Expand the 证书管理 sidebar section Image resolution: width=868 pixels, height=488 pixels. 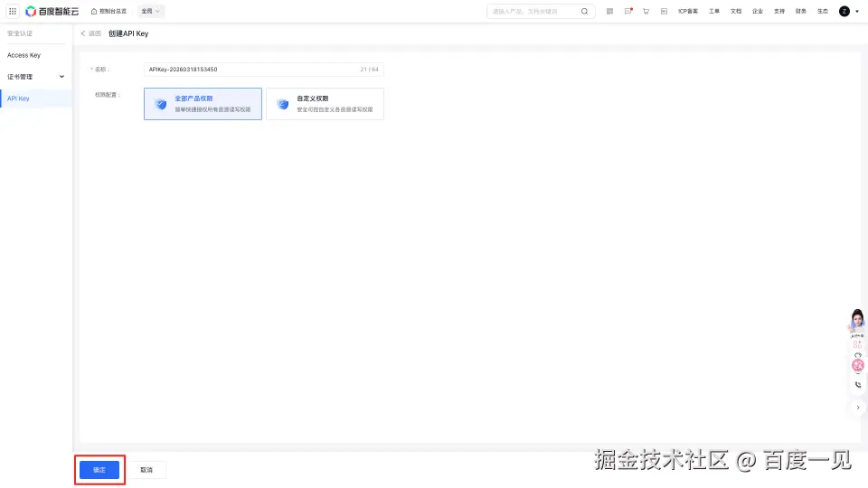pyautogui.click(x=36, y=77)
